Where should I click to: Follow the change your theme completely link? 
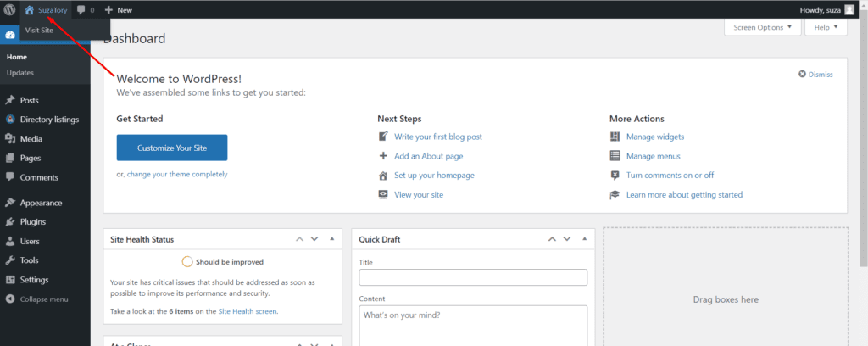coord(177,174)
